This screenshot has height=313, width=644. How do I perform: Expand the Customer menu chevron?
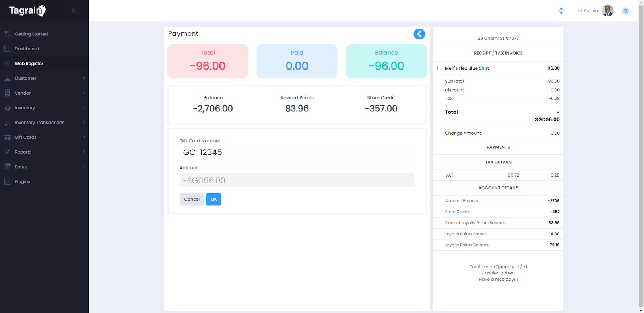pos(84,78)
